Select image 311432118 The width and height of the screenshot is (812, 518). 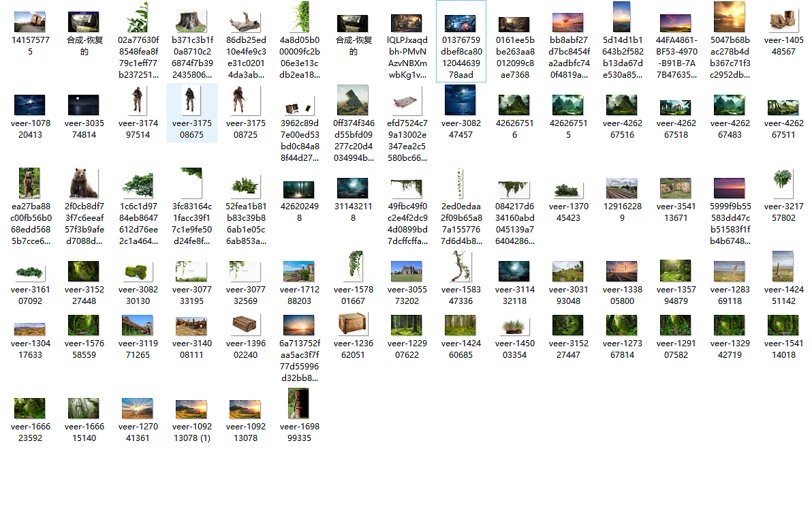coord(353,189)
